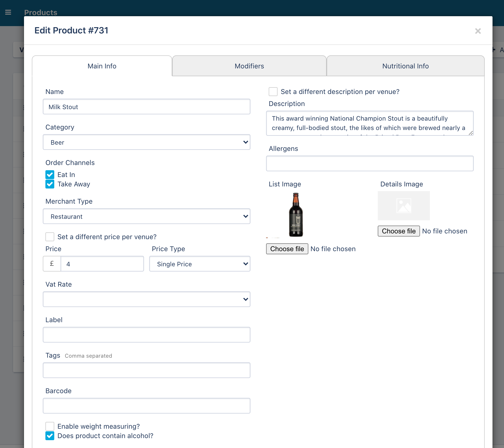Uncheck the Take Away order channel
The height and width of the screenshot is (448, 504).
pos(50,184)
